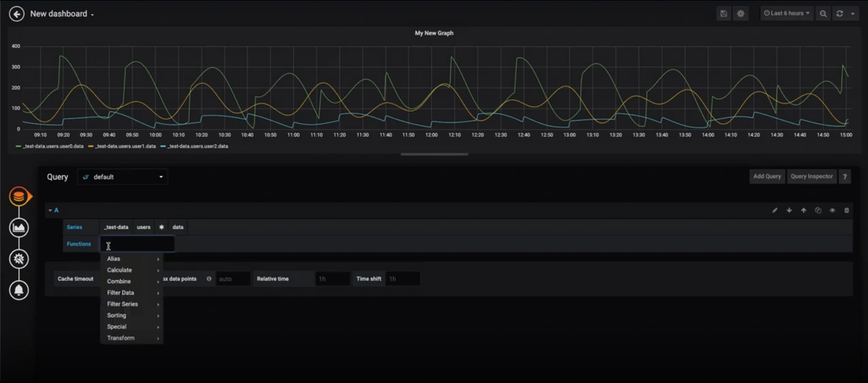Open dashboard settings gear icon
Image resolution: width=868 pixels, height=383 pixels.
(741, 14)
